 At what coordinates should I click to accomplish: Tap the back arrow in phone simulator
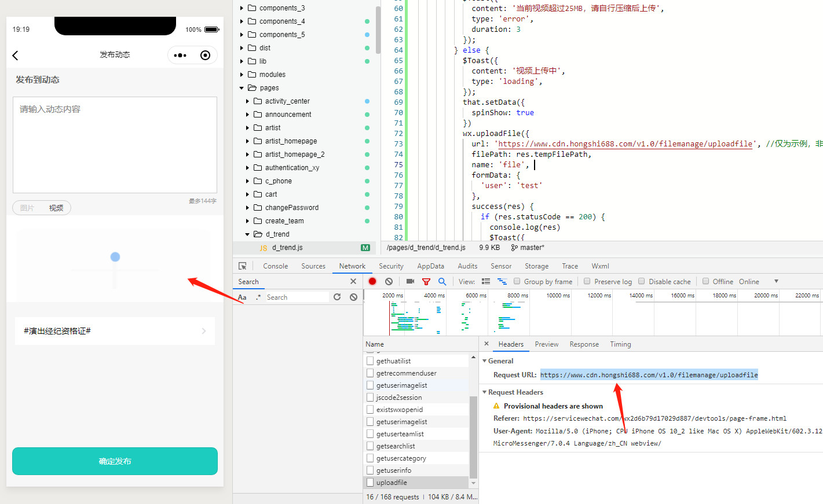coord(16,56)
